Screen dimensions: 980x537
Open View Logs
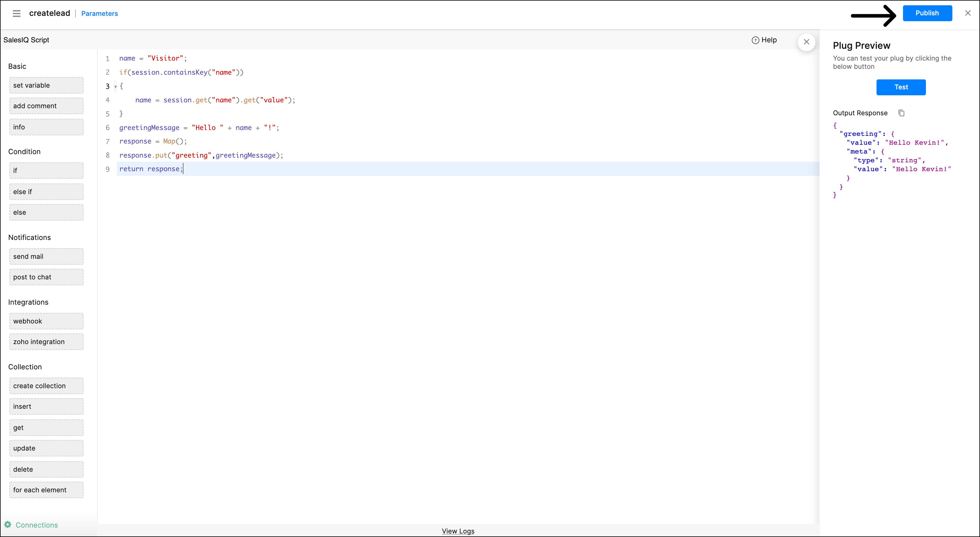pos(458,531)
